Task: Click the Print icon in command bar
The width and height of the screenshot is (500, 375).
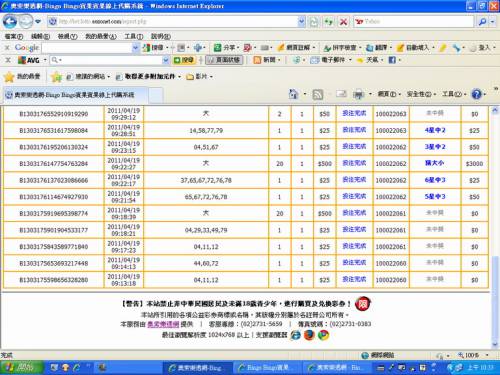Action: [359, 95]
